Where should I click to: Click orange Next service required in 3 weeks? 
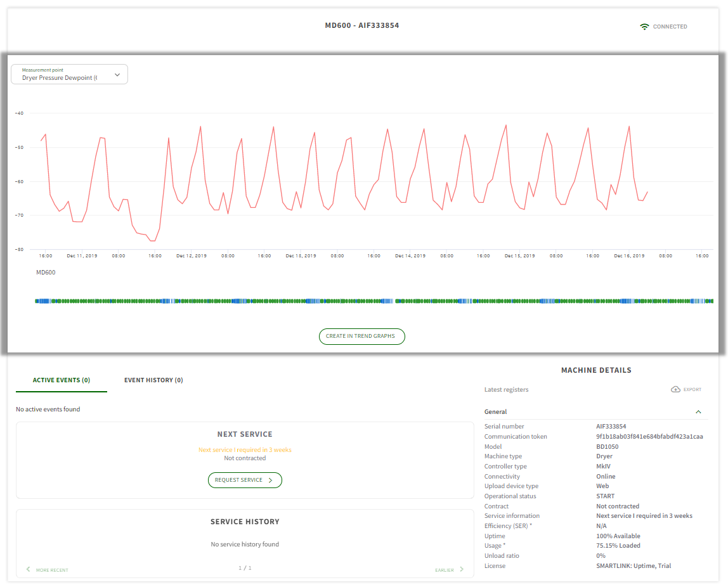coord(245,450)
